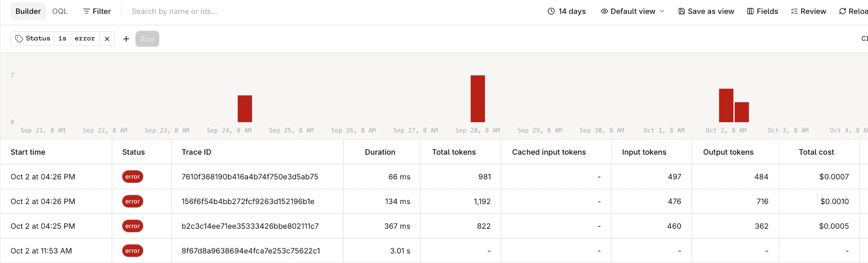Viewport: 868px width, 263px height.
Task: Switch to the OQL tab
Action: [60, 11]
